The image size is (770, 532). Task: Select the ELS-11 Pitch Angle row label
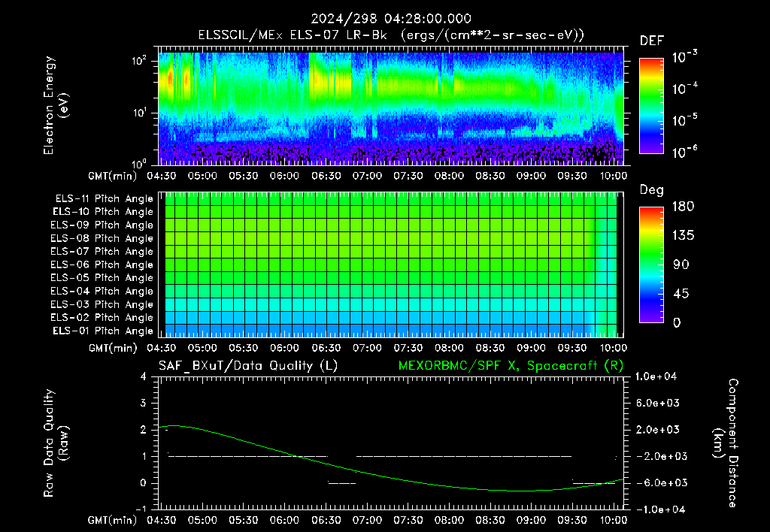(x=104, y=199)
